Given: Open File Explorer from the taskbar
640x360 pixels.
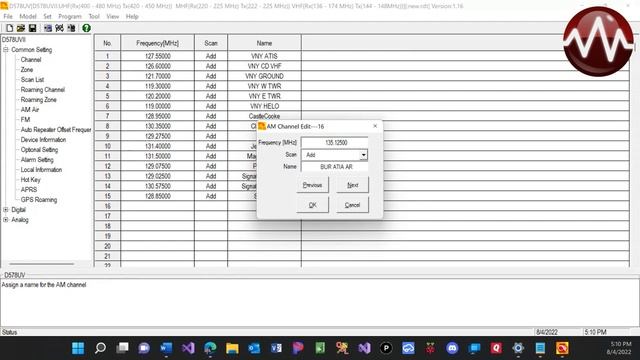Looking at the screenshot, I should [x=232, y=348].
